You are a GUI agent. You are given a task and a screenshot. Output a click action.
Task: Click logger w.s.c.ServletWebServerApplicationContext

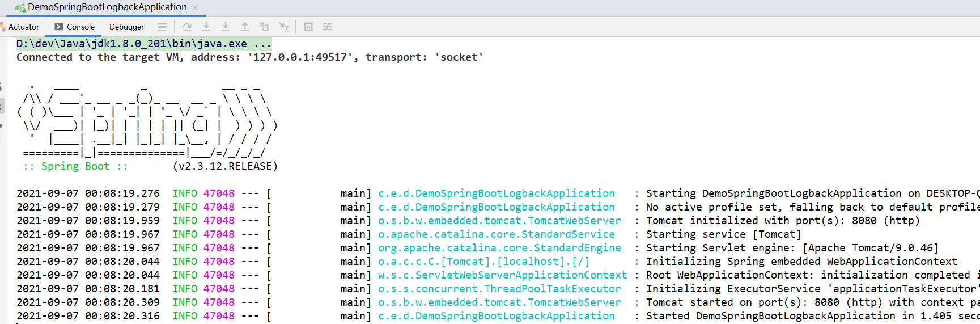pyautogui.click(x=503, y=275)
